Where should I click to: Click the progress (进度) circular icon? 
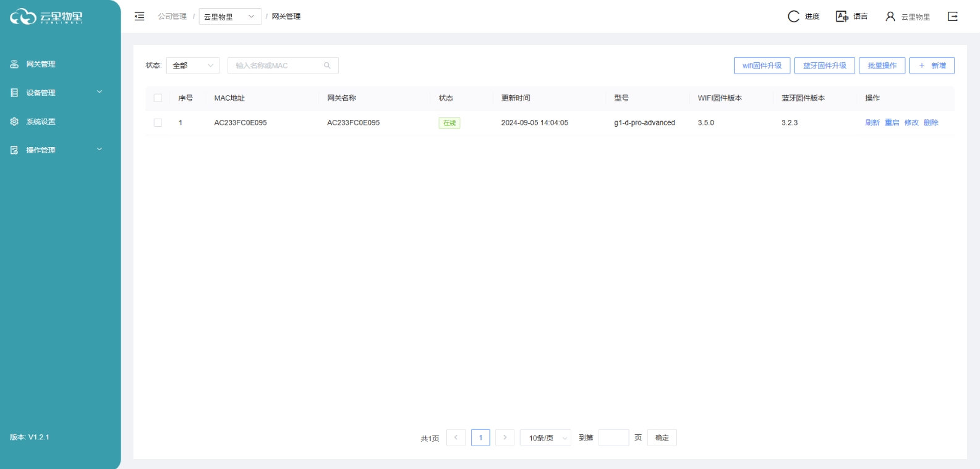coord(793,17)
